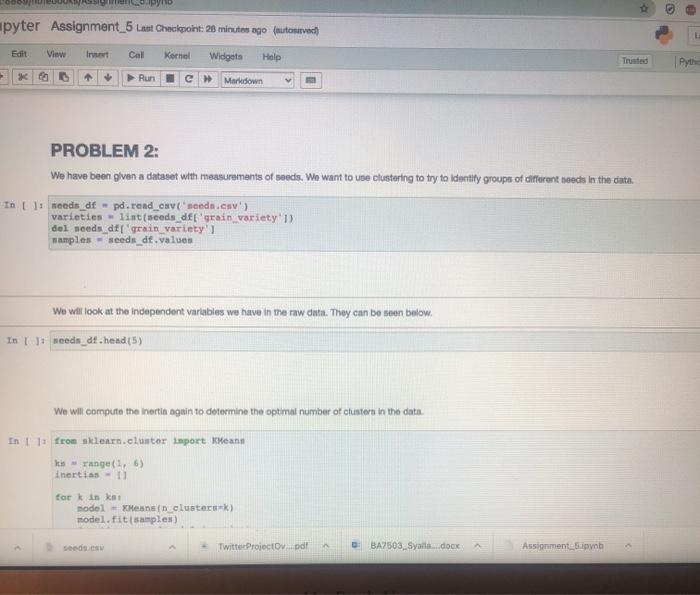Image resolution: width=700 pixels, height=595 pixels.
Task: Open the View menu
Action: [56, 54]
